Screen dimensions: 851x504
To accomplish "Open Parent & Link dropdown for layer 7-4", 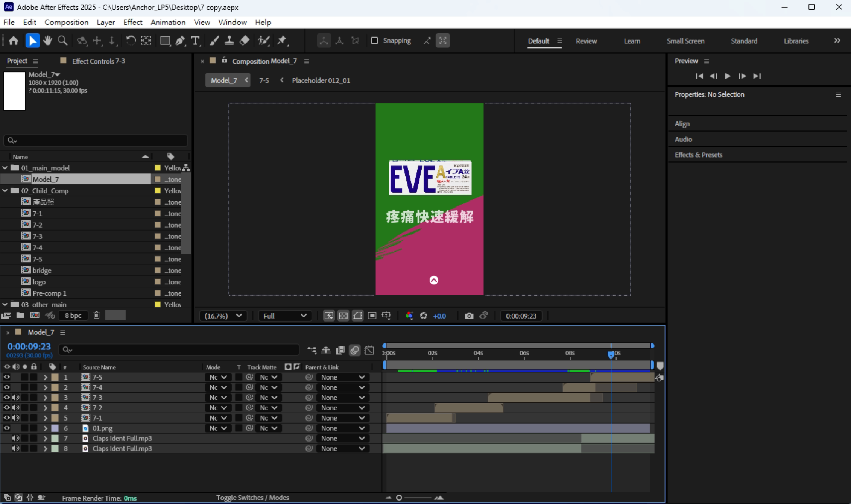I will [342, 387].
